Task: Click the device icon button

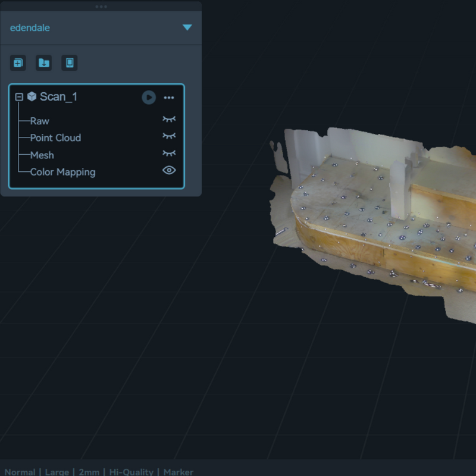Action: pos(70,63)
